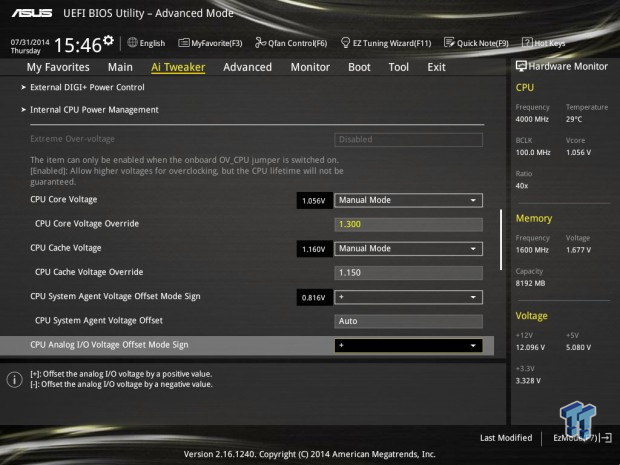Viewport: 620px width, 465px height.
Task: Open the My Favorites tab
Action: point(58,67)
